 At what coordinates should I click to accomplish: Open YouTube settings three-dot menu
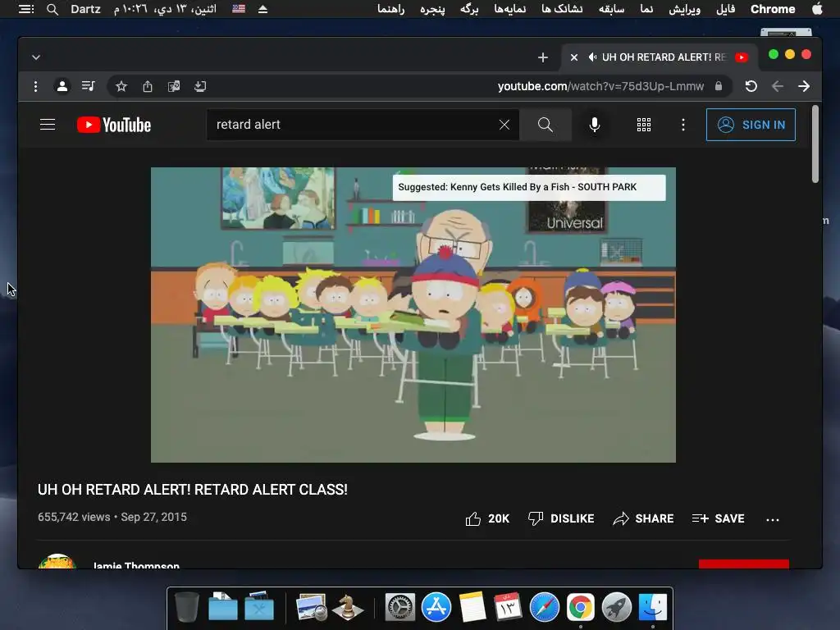[x=683, y=125]
